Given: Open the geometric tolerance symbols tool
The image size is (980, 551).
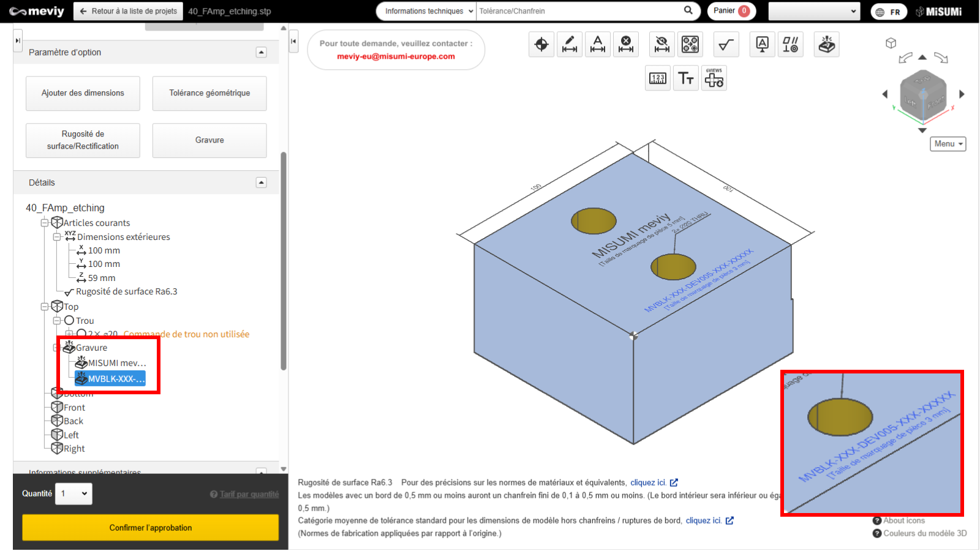Looking at the screenshot, I should pyautogui.click(x=790, y=44).
